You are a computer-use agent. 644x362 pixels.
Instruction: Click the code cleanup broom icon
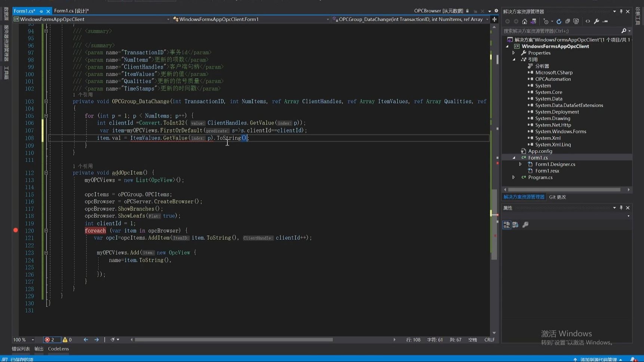(x=113, y=340)
